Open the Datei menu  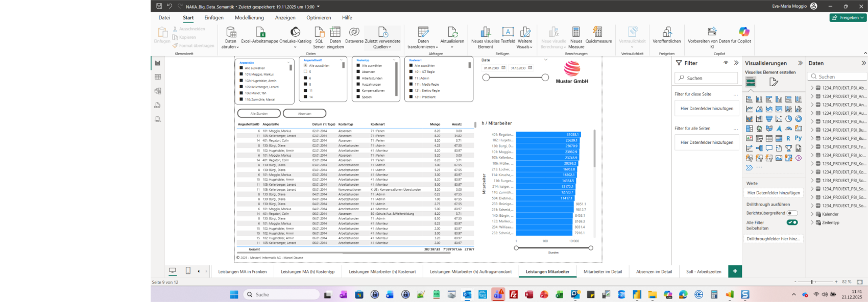164,17
